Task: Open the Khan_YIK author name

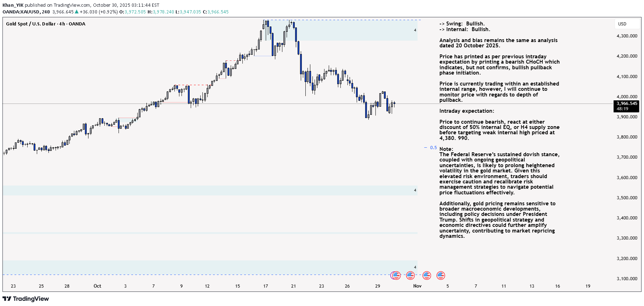Action: pyautogui.click(x=13, y=5)
